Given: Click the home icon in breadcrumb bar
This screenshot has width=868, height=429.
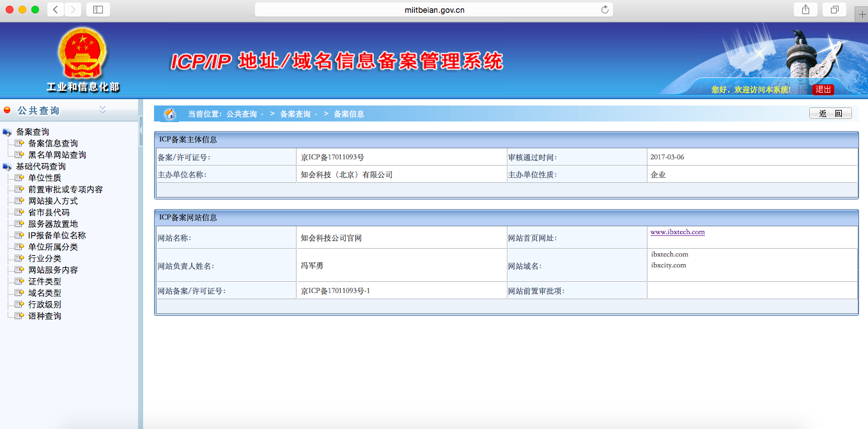Looking at the screenshot, I should pos(170,114).
